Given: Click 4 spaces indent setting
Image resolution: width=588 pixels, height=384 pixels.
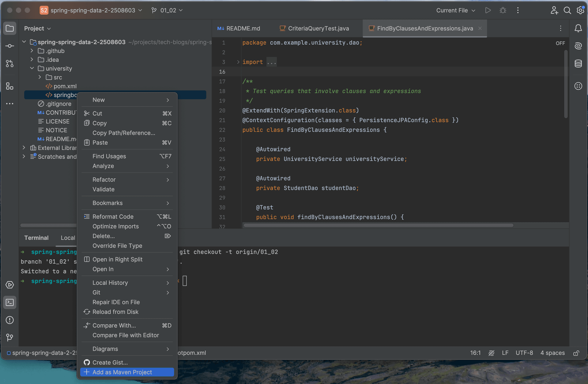Looking at the screenshot, I should [x=552, y=353].
